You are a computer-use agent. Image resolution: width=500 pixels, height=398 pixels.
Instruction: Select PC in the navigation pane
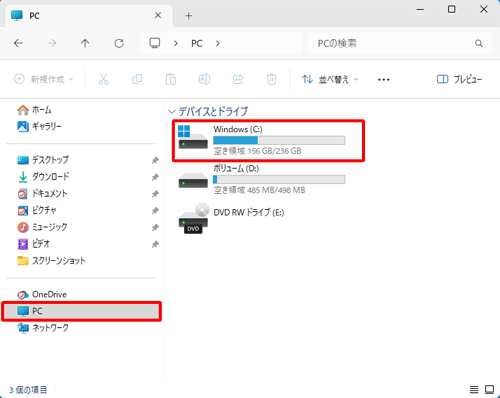coord(82,311)
